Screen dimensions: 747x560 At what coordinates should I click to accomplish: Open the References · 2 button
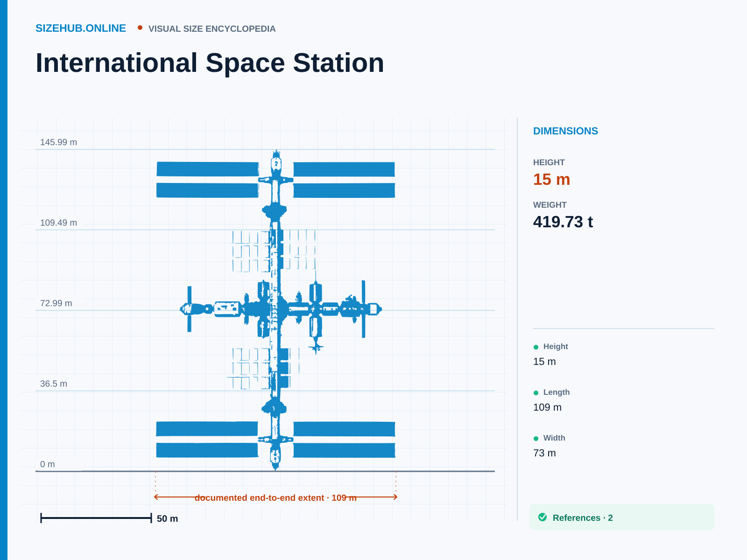click(x=622, y=517)
